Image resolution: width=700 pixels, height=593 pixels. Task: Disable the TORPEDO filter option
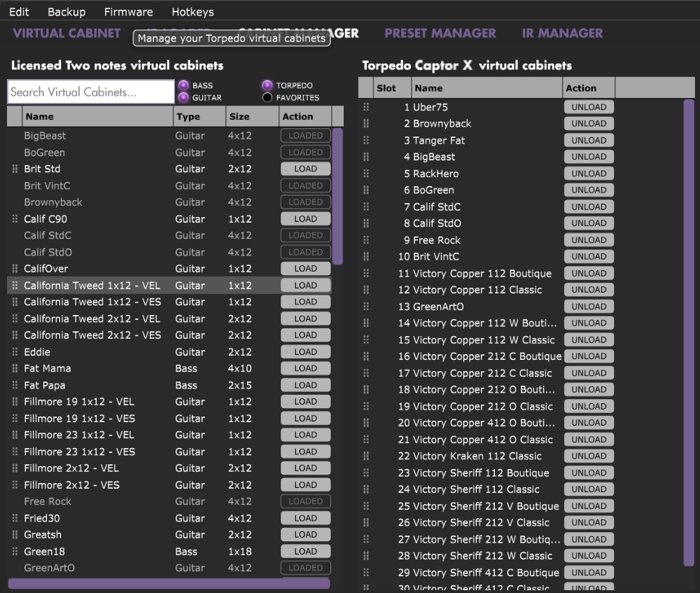pos(267,85)
